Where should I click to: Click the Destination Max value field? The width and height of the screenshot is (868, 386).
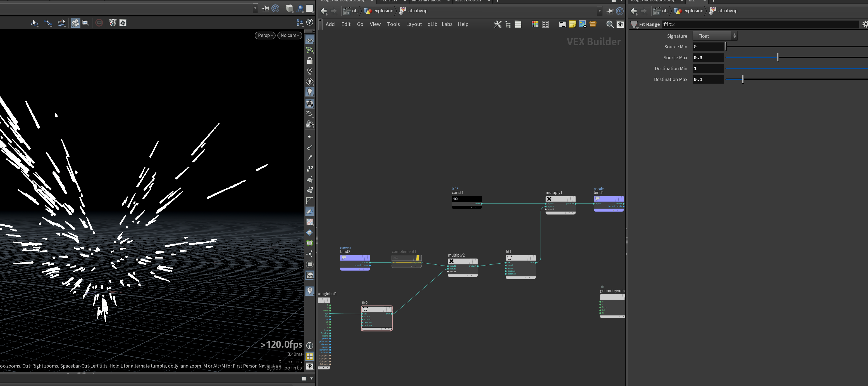click(x=708, y=80)
